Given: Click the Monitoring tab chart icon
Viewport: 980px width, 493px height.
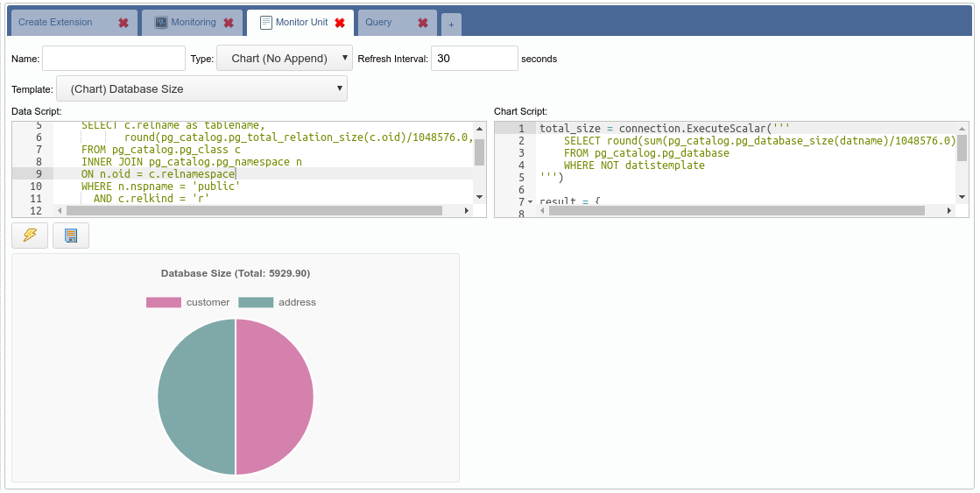Looking at the screenshot, I should point(161,23).
